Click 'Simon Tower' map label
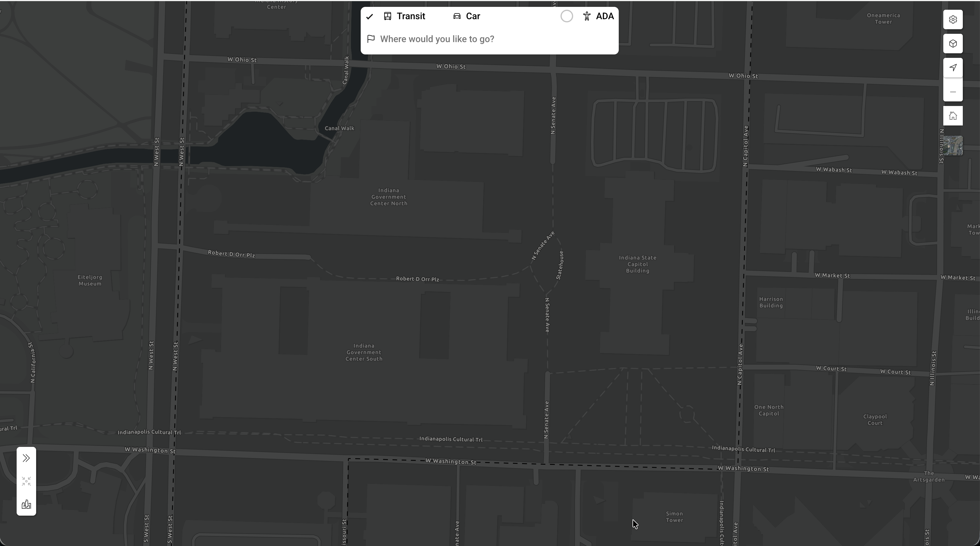This screenshot has height=546, width=980. point(675,517)
